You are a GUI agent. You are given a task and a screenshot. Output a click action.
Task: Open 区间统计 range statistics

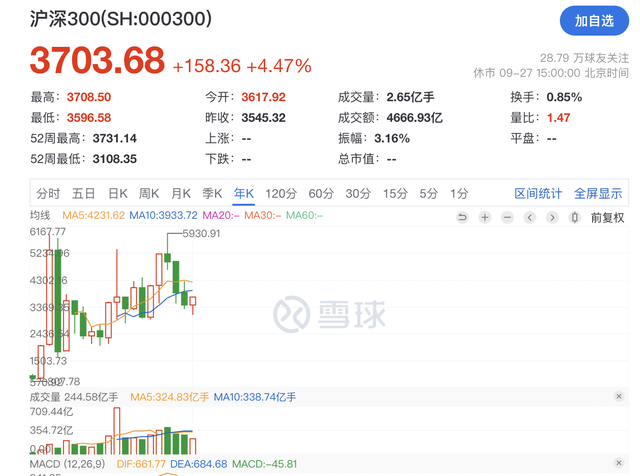click(538, 194)
